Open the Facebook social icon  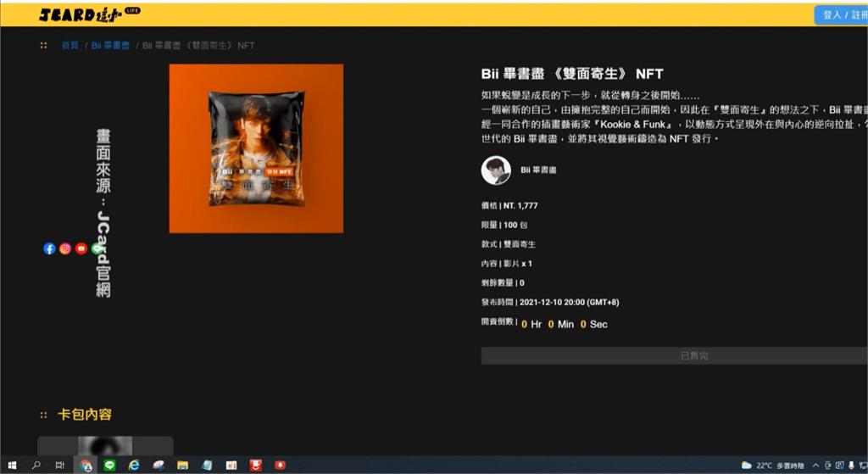[49, 248]
